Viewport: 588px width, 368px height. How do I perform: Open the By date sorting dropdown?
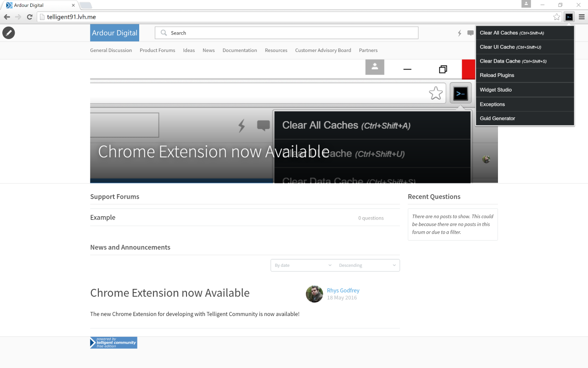pyautogui.click(x=302, y=265)
